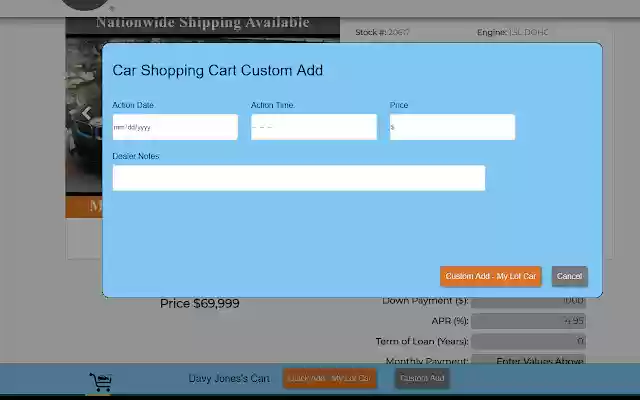Click the Engine specification text
640x400 pixels.
pyautogui.click(x=513, y=32)
